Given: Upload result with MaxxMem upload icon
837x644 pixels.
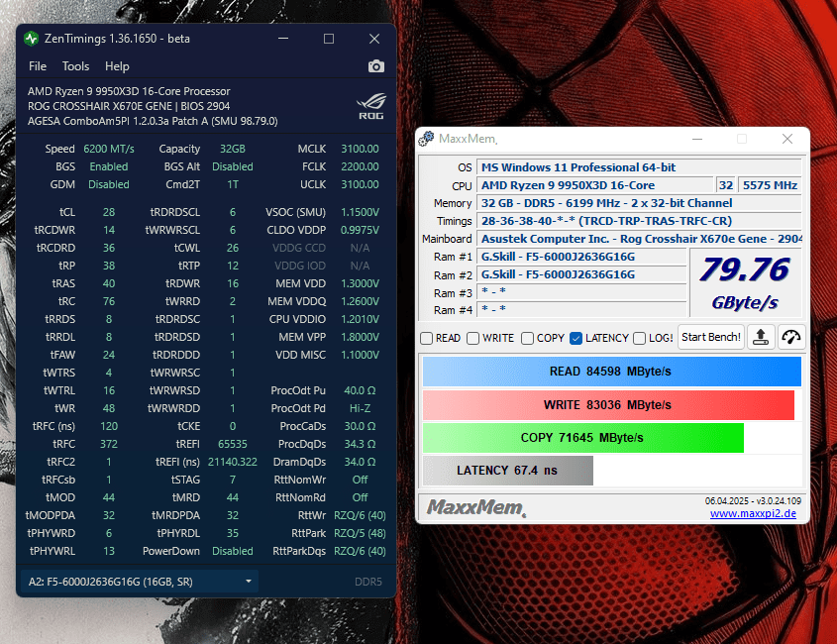Looking at the screenshot, I should pyautogui.click(x=761, y=337).
